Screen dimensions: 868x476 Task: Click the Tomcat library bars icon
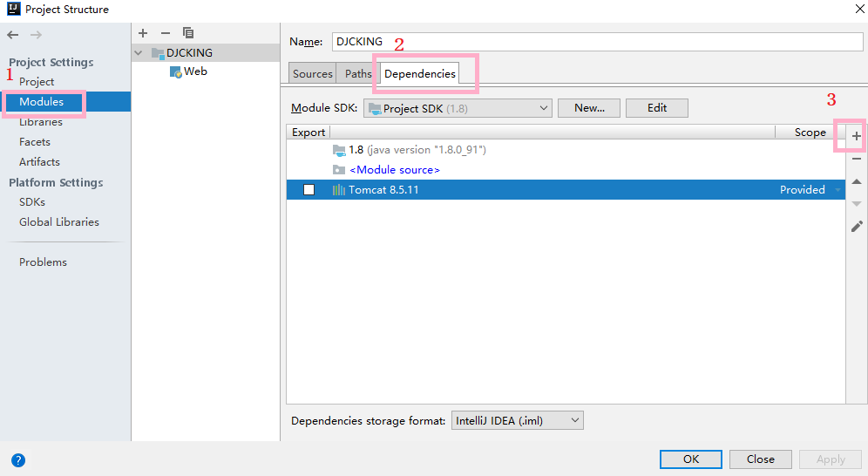click(x=339, y=190)
